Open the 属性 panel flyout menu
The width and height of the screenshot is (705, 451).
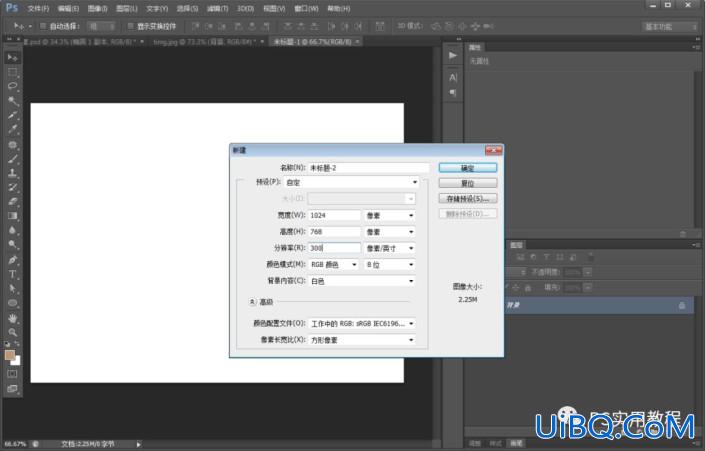point(696,47)
